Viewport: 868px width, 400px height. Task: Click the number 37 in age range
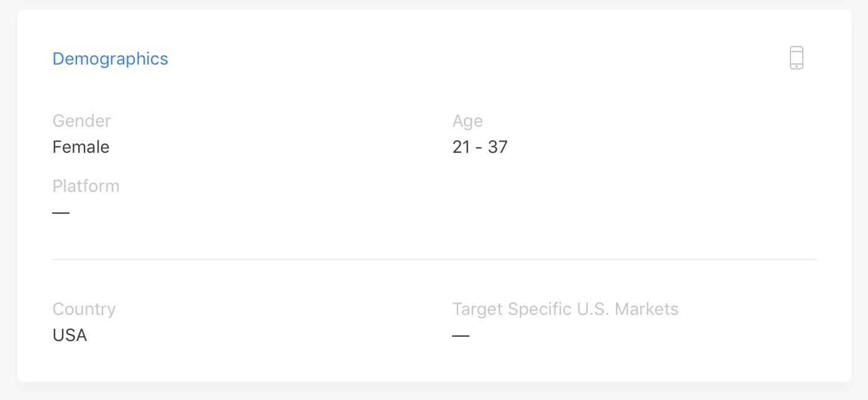[499, 147]
